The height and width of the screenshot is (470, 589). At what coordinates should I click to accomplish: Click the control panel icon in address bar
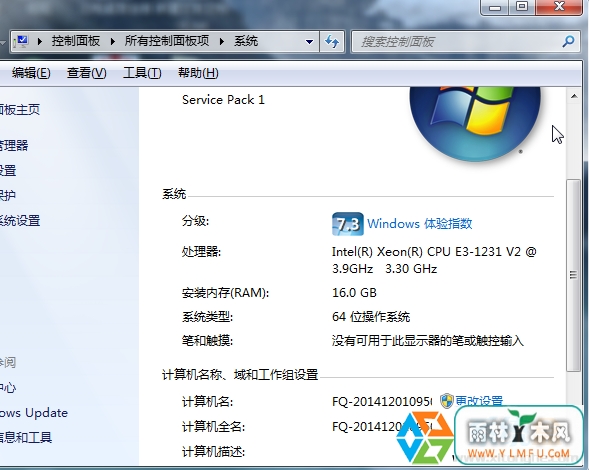coord(21,41)
